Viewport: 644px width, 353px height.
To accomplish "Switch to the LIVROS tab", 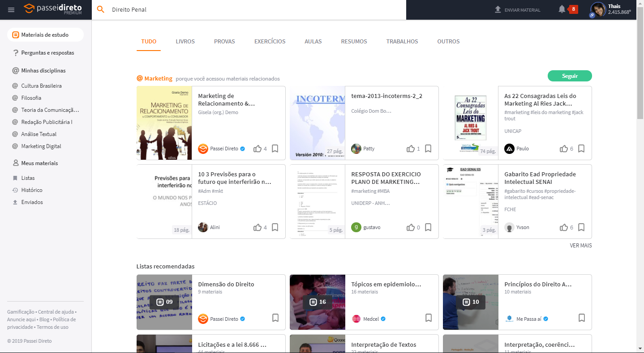I will pyautogui.click(x=185, y=42).
